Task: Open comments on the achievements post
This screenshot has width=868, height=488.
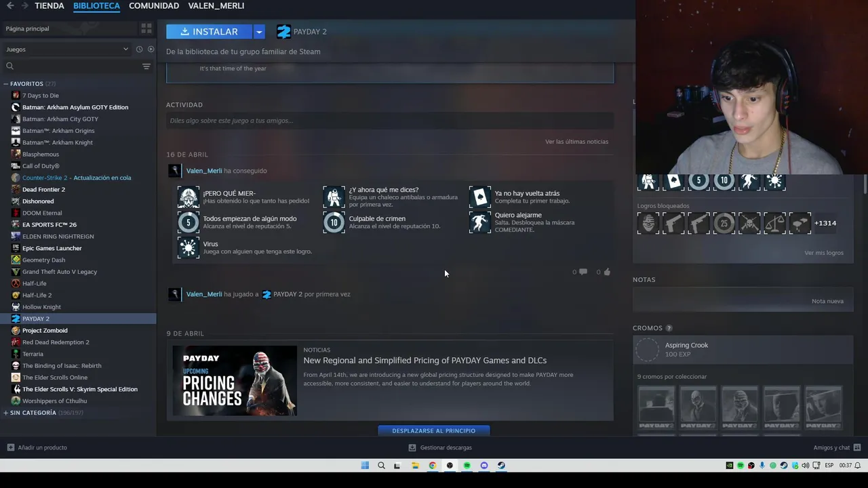Action: click(x=580, y=272)
